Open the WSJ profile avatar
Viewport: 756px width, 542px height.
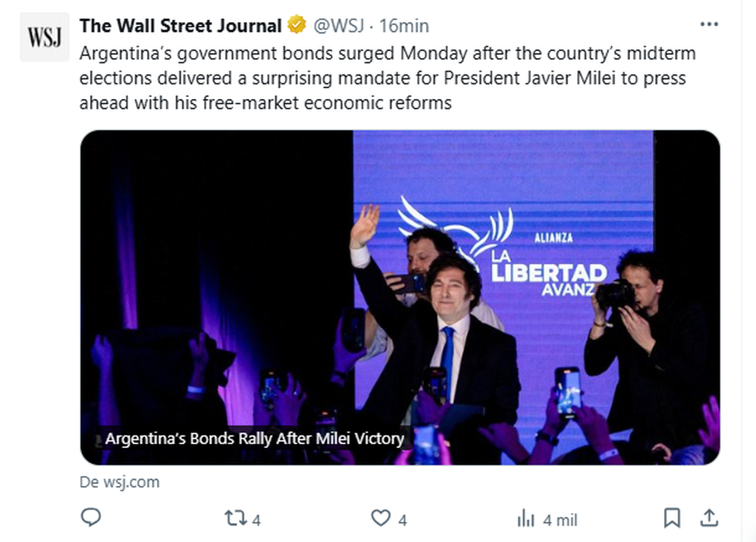coord(44,37)
